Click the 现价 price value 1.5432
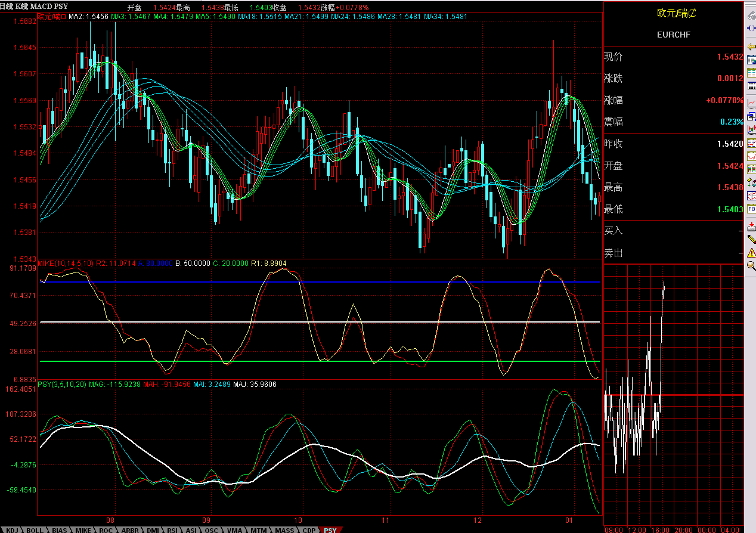The width and height of the screenshot is (756, 533). [x=730, y=57]
